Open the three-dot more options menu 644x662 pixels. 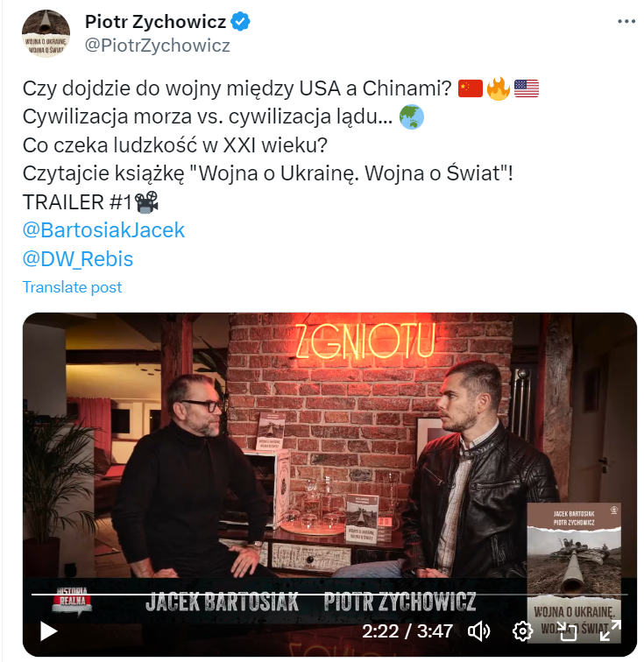point(626,22)
